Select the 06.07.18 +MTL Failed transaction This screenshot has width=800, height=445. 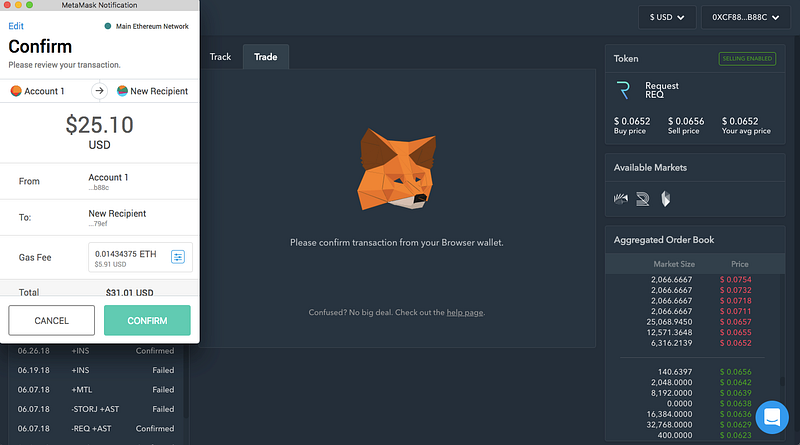point(96,389)
